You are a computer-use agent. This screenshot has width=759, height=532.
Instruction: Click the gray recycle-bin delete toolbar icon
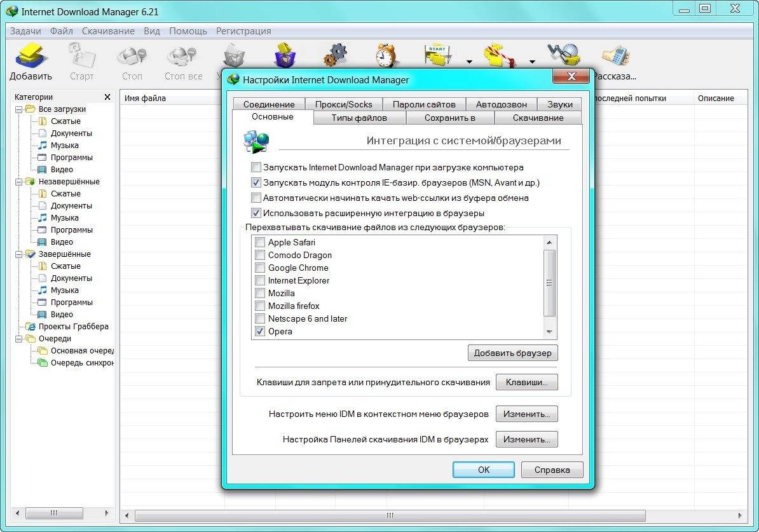pos(234,56)
